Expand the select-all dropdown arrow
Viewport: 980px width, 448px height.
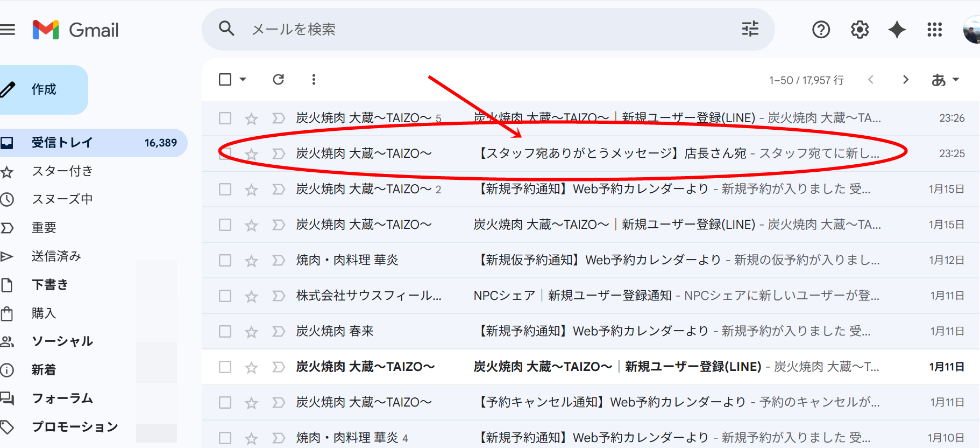point(243,80)
